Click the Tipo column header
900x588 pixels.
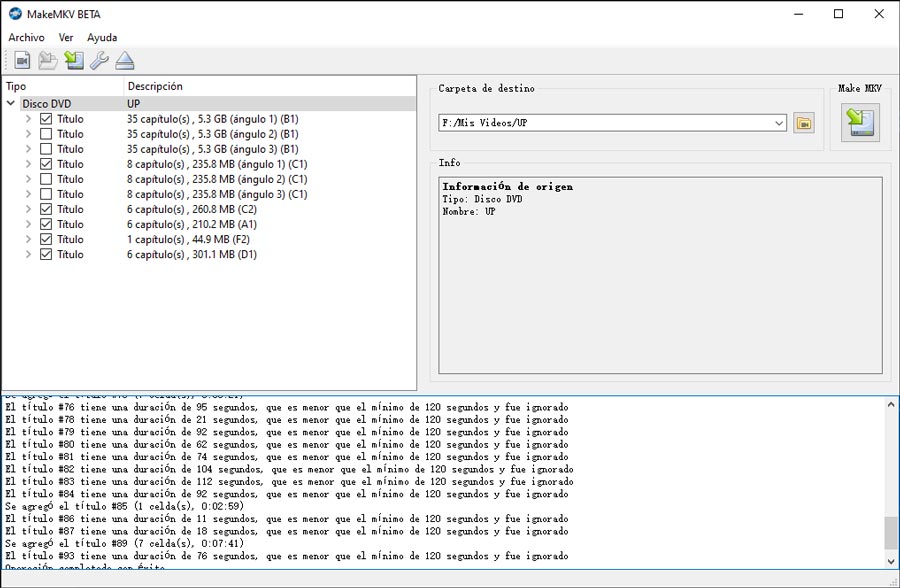(63, 86)
